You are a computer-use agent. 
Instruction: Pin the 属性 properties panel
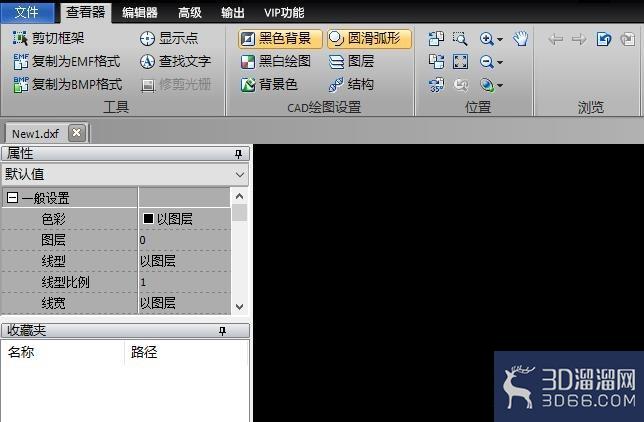[238, 154]
